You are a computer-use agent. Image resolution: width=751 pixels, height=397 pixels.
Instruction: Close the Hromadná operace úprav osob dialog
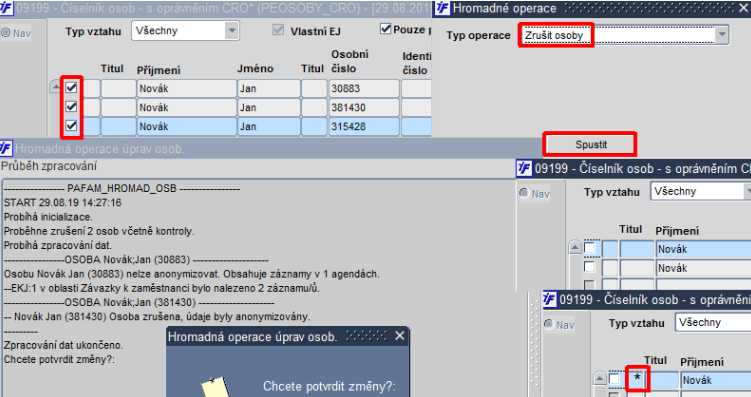pos(400,336)
